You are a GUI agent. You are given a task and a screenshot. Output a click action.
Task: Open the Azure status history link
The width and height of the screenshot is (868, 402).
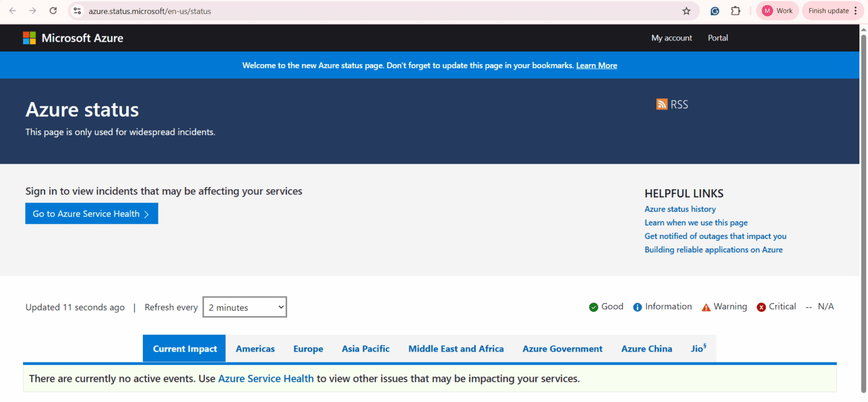pos(680,209)
